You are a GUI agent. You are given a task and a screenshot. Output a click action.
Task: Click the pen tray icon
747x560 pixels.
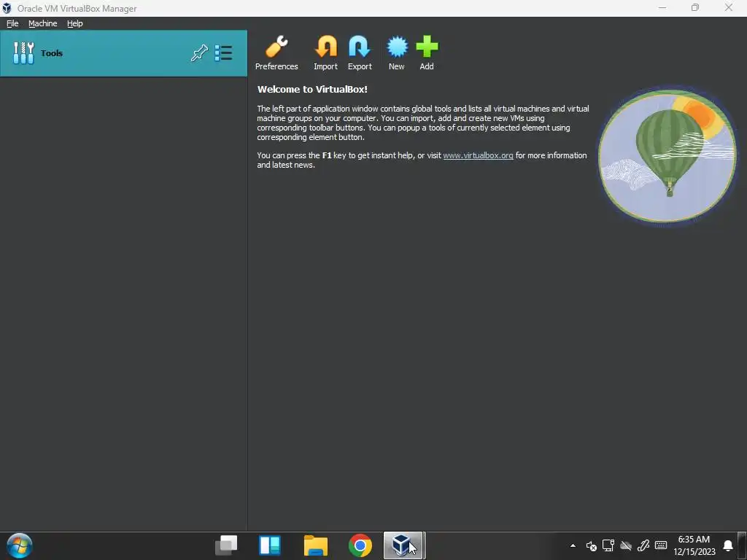pos(643,545)
